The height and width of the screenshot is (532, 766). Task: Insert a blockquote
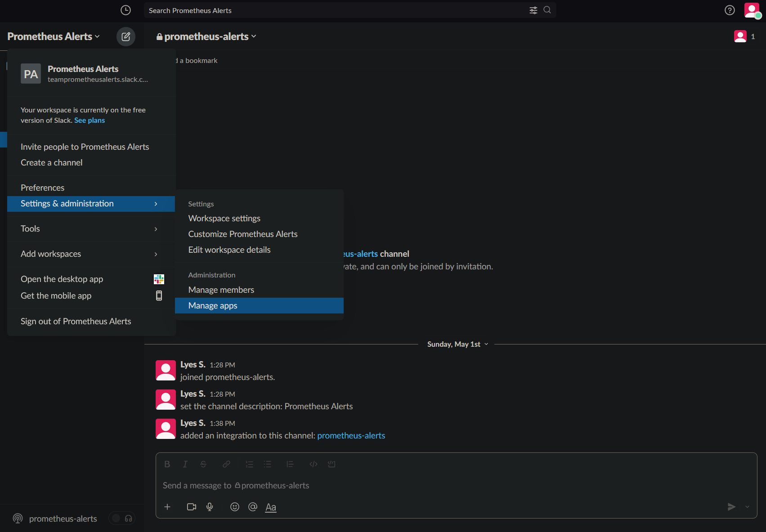pyautogui.click(x=290, y=464)
